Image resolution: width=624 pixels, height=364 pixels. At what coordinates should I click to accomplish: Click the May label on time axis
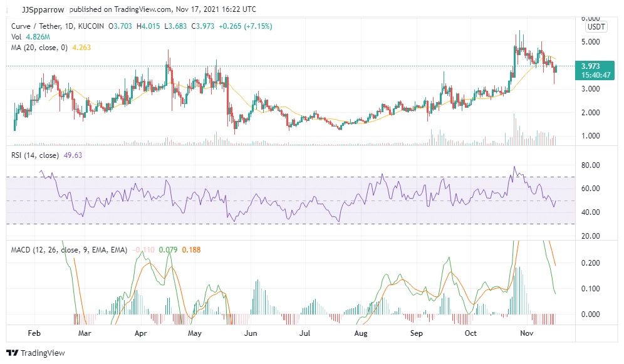[x=194, y=333]
